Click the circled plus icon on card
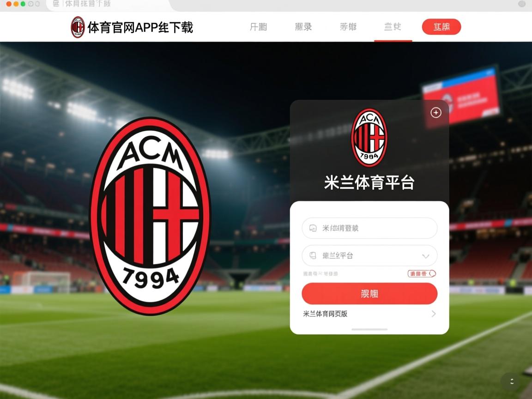532x399 pixels. [x=436, y=113]
